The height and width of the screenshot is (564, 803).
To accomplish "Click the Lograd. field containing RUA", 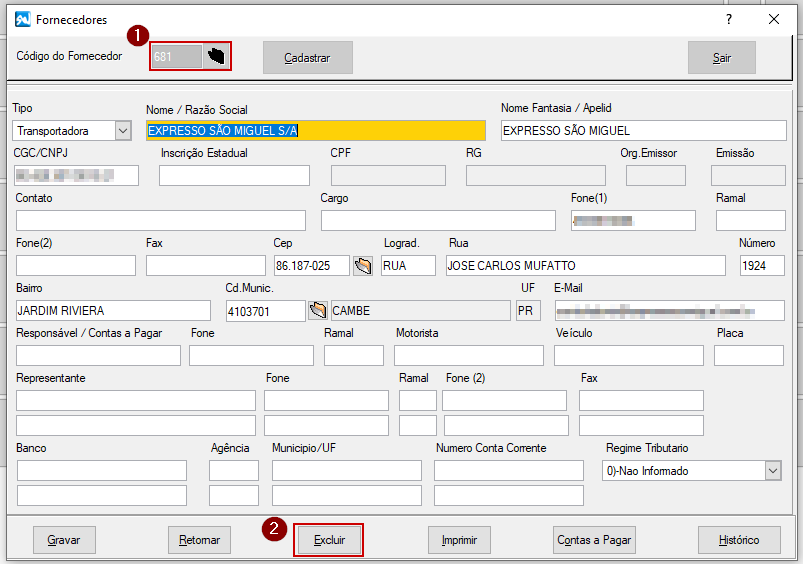I will point(408,265).
